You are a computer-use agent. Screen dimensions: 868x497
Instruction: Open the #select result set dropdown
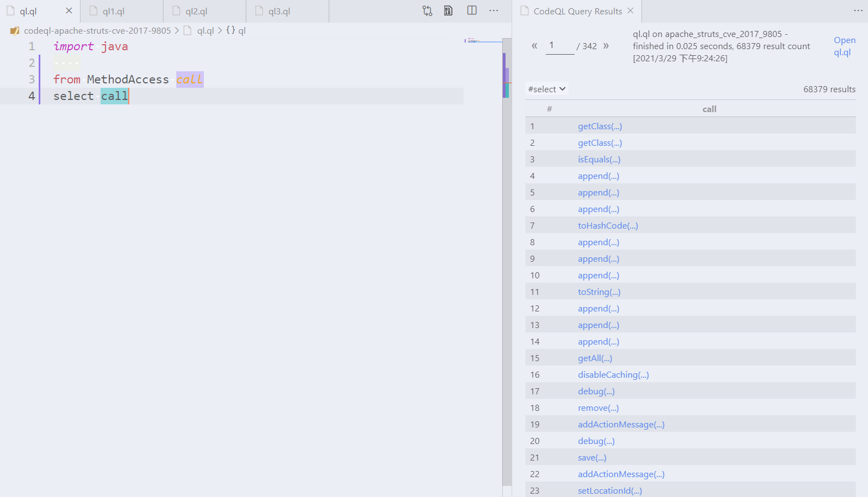click(546, 89)
